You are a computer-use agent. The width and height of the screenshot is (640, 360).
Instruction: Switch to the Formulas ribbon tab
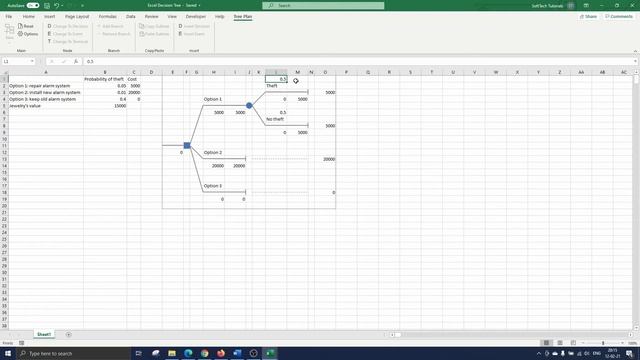pyautogui.click(x=107, y=16)
